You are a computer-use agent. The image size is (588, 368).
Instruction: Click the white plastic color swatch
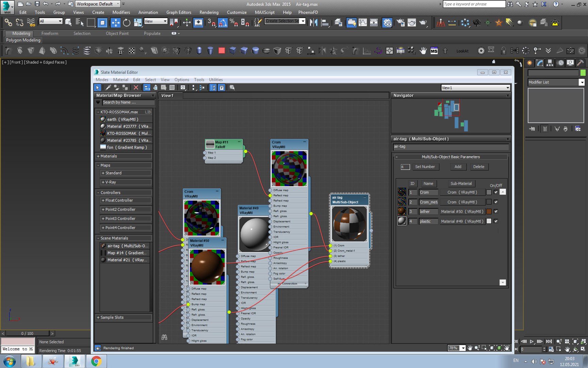point(489,221)
